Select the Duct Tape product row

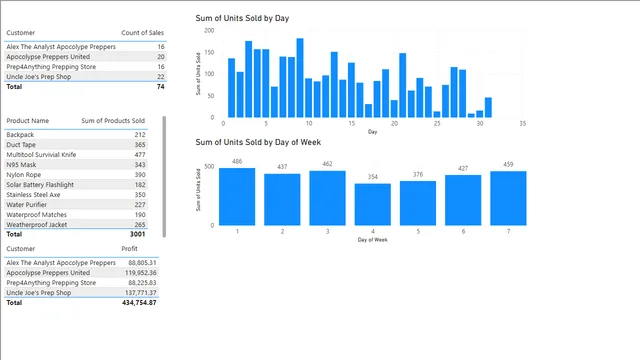76,144
